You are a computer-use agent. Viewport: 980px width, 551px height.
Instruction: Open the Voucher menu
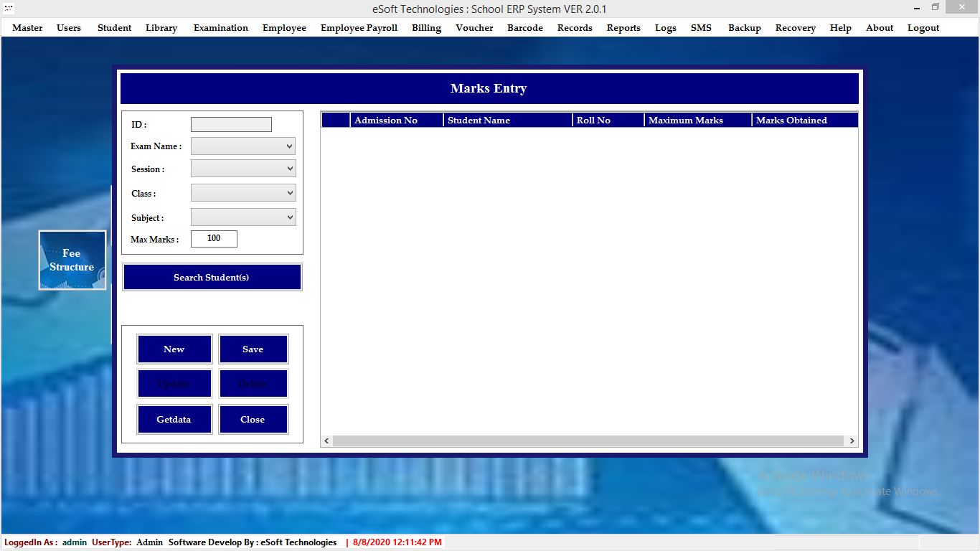tap(474, 28)
